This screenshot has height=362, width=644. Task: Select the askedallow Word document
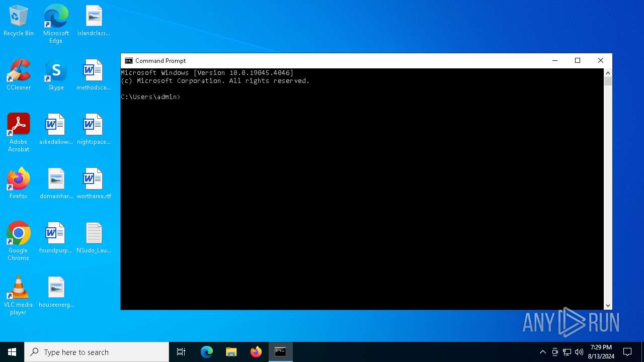point(56,130)
